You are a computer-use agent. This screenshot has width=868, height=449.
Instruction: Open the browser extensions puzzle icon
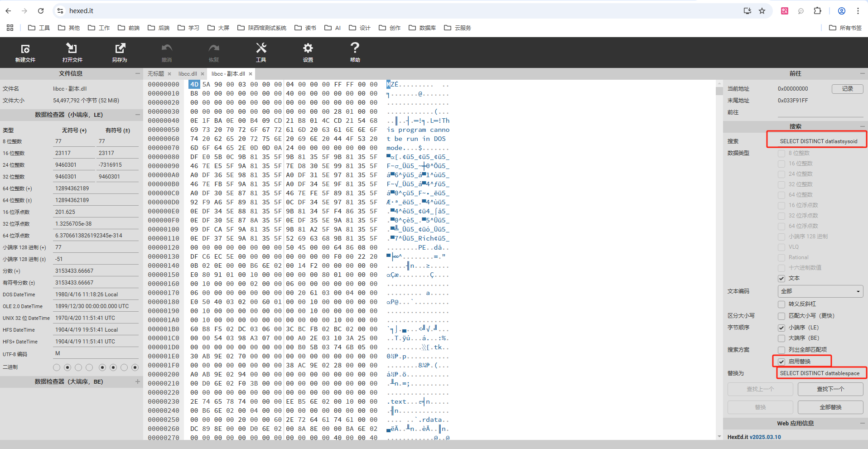coord(818,10)
